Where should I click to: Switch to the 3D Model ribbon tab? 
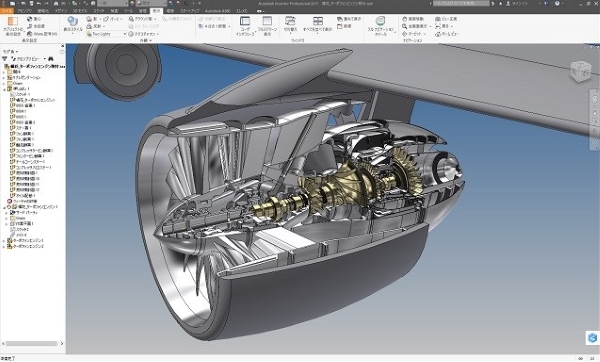coord(80,11)
